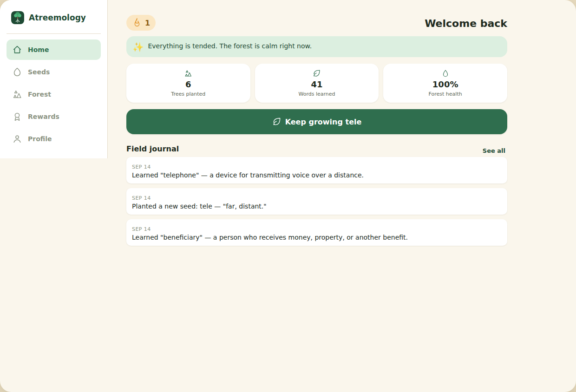Click the streak count number 1
This screenshot has height=392, width=576.
pos(147,23)
